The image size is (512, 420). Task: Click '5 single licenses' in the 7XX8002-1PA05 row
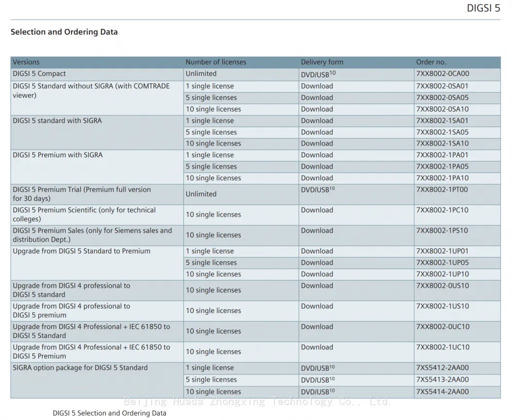(211, 166)
